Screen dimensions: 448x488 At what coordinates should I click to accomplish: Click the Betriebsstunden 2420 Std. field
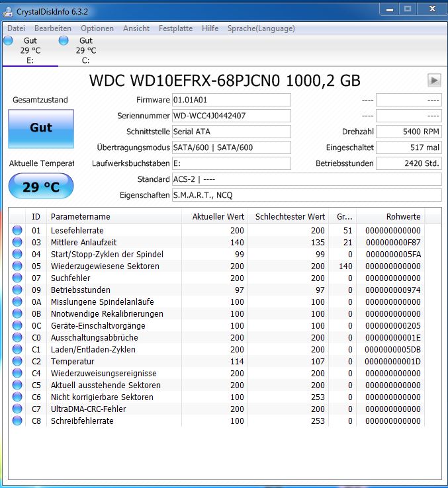[x=409, y=163]
